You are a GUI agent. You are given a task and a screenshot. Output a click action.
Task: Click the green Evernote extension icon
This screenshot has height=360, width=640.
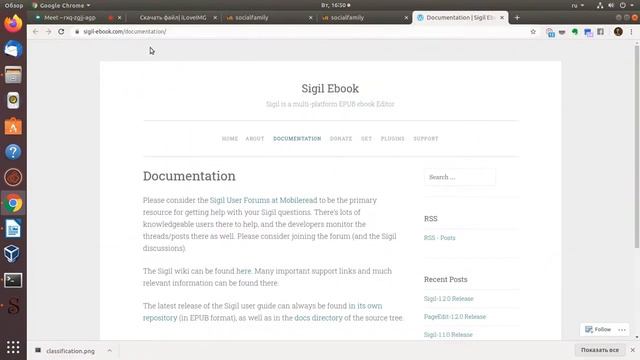(575, 32)
